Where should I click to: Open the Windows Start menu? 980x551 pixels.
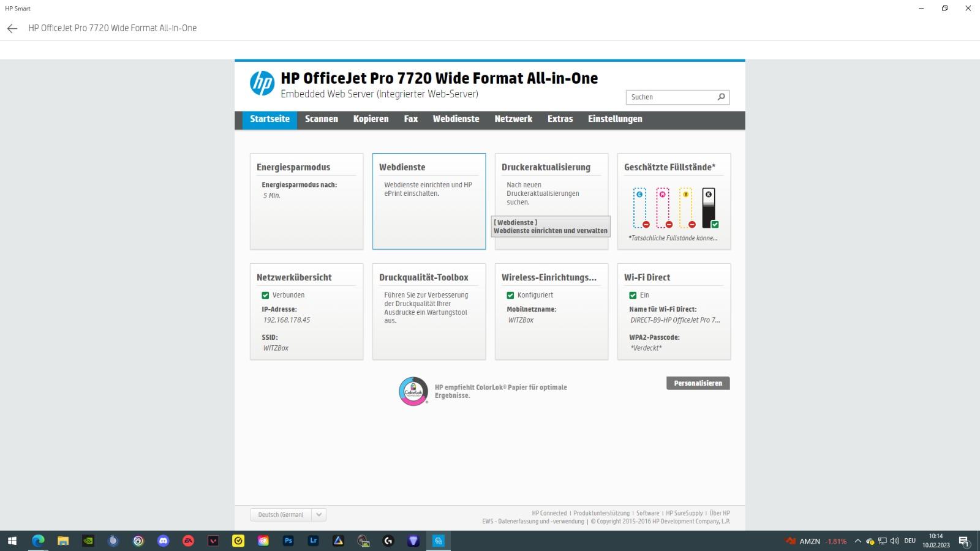coord(12,541)
